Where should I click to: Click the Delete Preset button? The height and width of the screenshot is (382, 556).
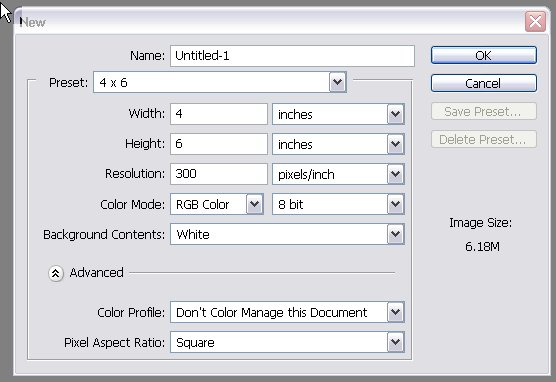pyautogui.click(x=484, y=139)
